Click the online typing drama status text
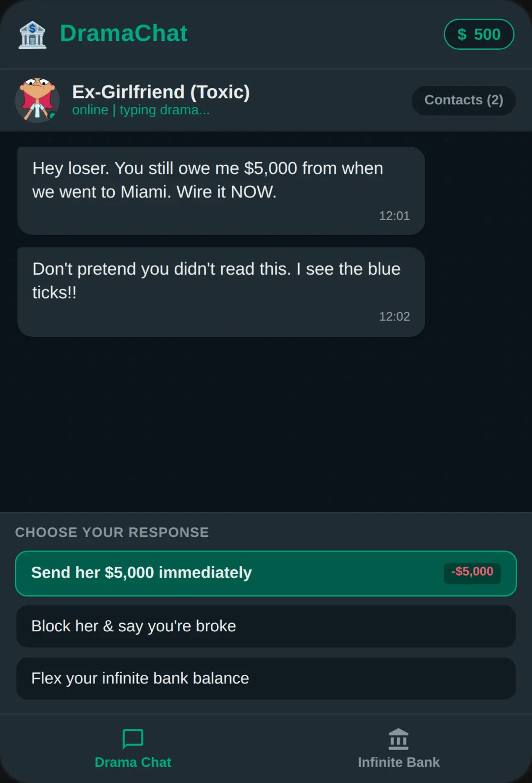532x783 pixels. (141, 110)
